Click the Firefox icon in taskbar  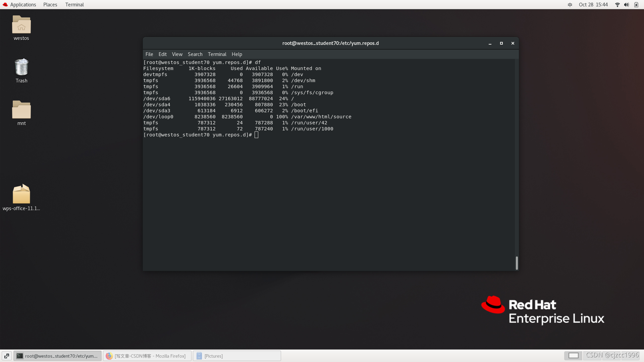(x=109, y=356)
